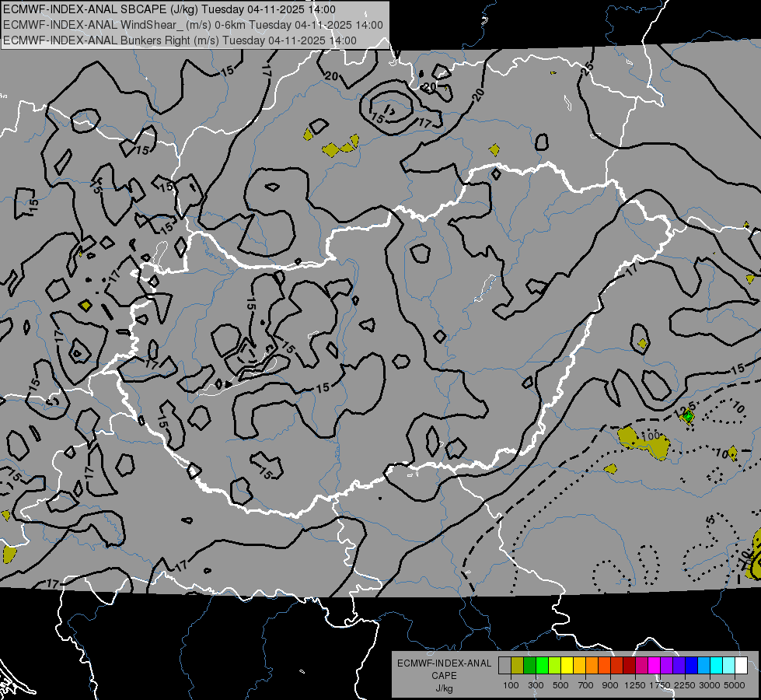The height and width of the screenshot is (700, 761).
Task: Click the dark red legend swatch
Action: (x=629, y=665)
